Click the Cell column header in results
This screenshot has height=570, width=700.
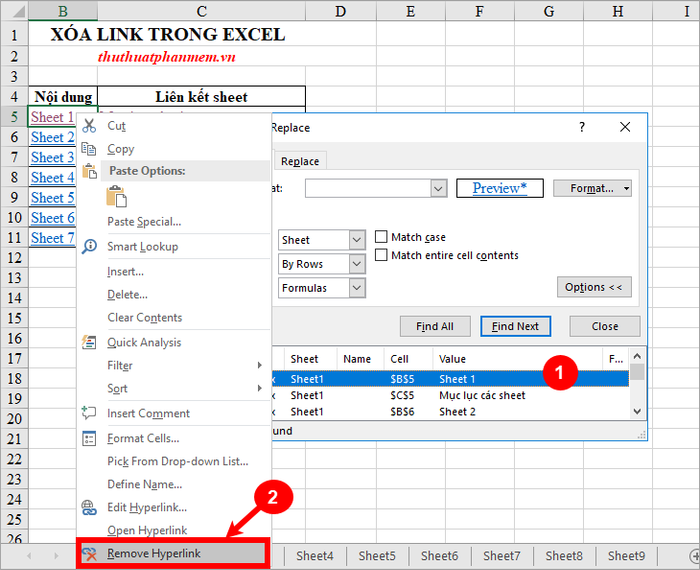point(408,359)
